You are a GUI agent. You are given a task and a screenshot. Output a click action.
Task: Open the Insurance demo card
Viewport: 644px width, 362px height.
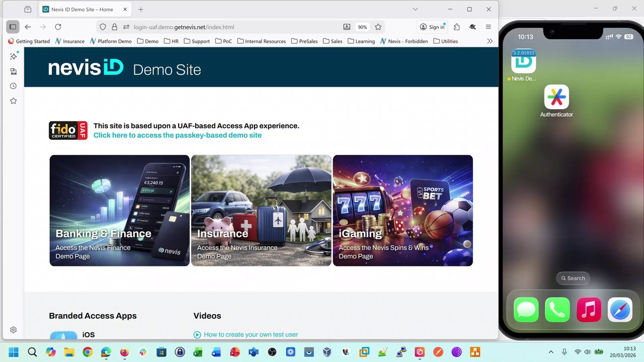pos(261,210)
